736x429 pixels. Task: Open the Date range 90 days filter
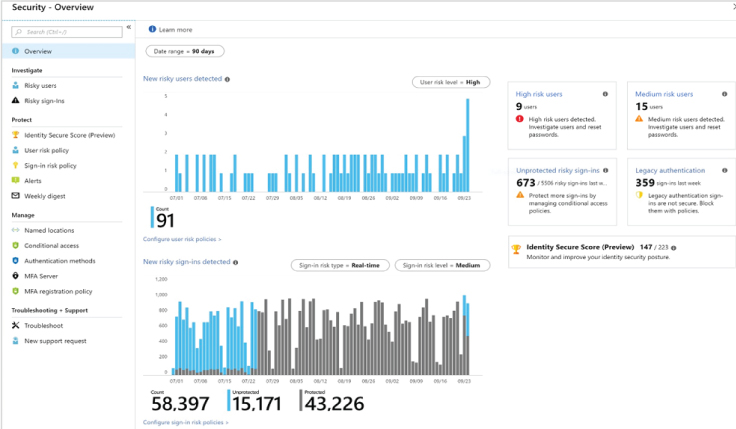click(x=186, y=51)
